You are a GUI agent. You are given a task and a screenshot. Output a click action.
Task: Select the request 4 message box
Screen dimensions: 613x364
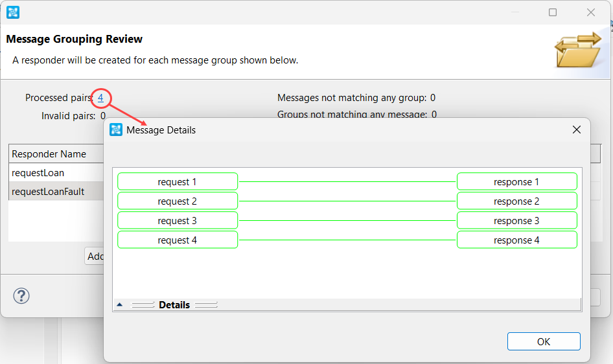click(x=178, y=240)
